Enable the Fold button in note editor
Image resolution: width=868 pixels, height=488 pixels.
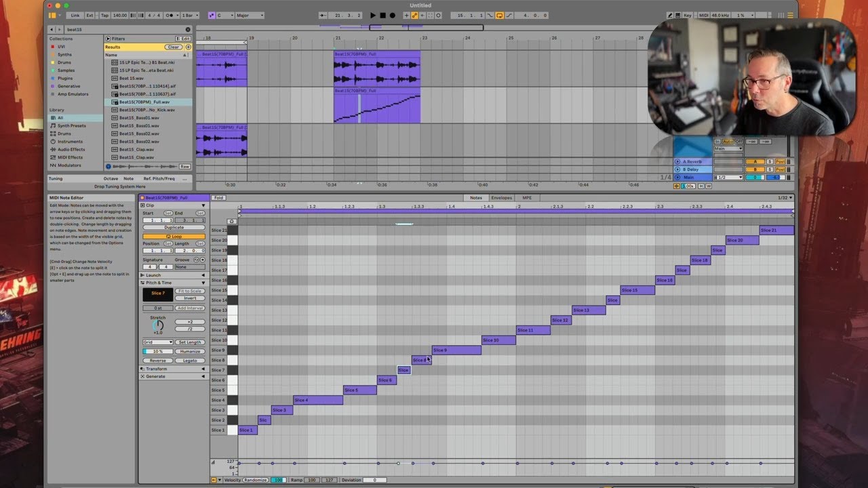pos(218,198)
